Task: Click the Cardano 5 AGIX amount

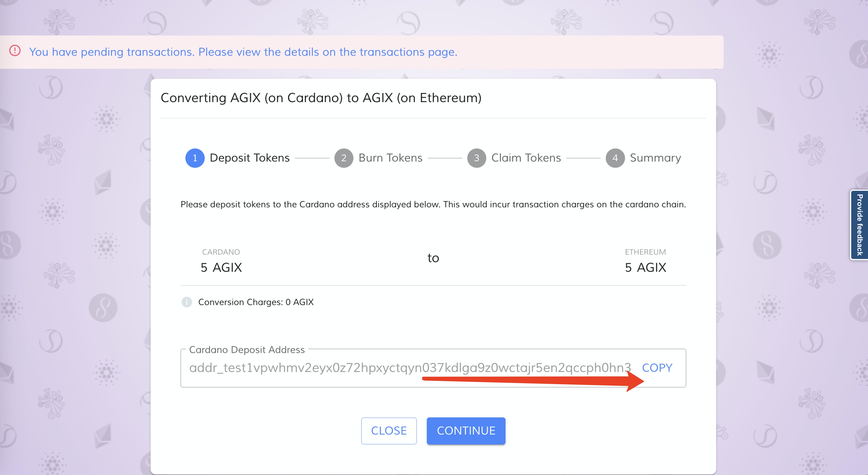Action: [x=222, y=267]
